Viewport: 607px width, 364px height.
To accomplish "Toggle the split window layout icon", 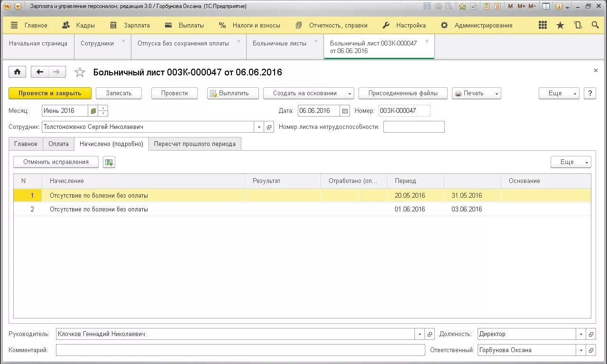I will [x=546, y=6].
